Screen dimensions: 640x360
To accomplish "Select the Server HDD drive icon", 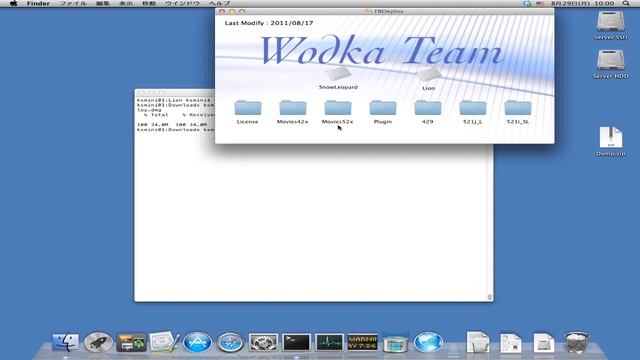I will point(611,60).
